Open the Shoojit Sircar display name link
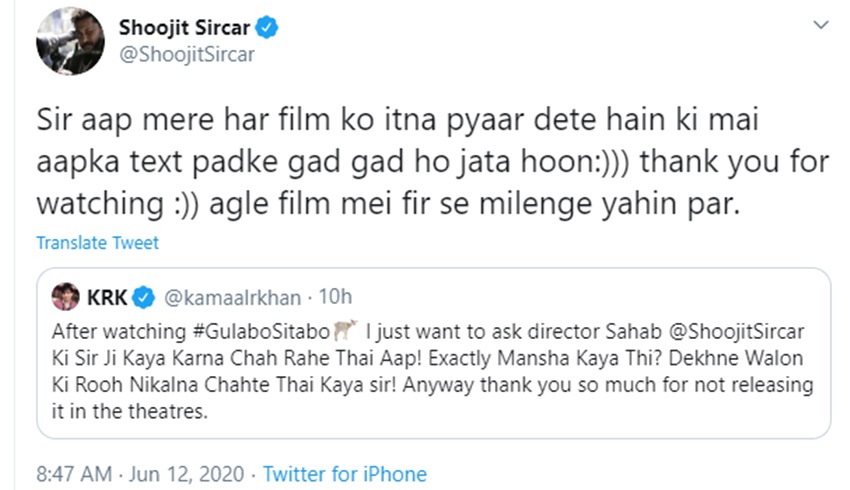Image resolution: width=850 pixels, height=490 pixels. [186, 28]
